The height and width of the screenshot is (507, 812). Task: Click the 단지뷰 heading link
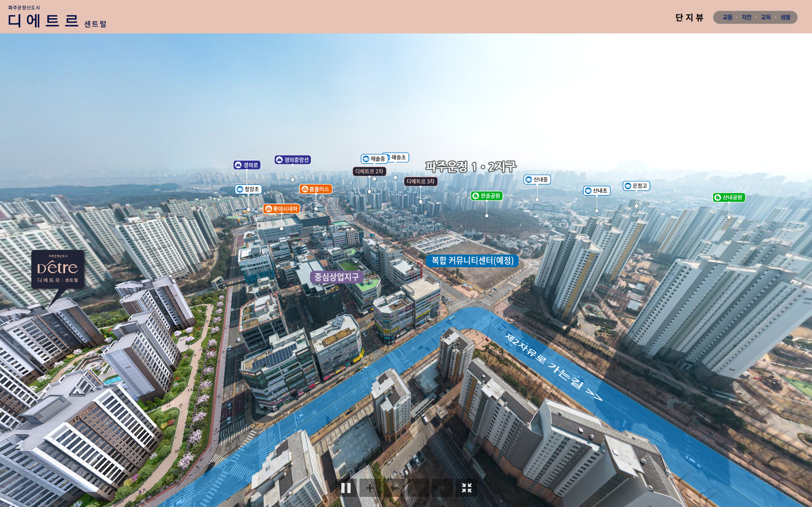689,17
